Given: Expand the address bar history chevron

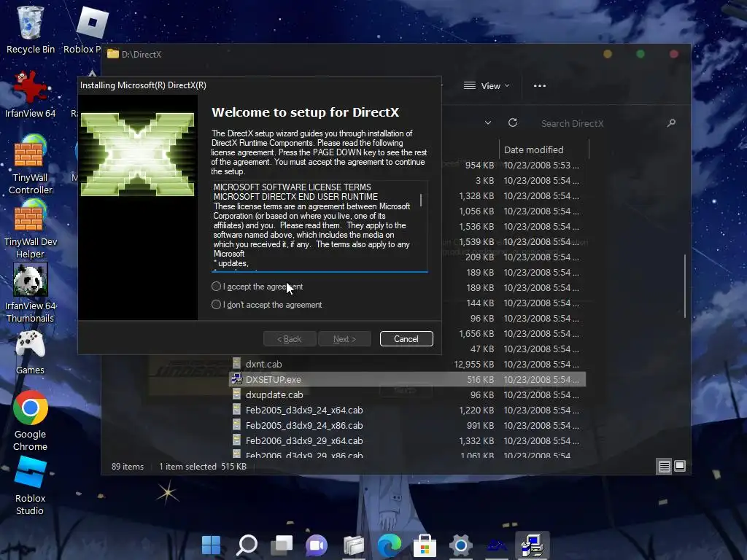Looking at the screenshot, I should tap(488, 122).
